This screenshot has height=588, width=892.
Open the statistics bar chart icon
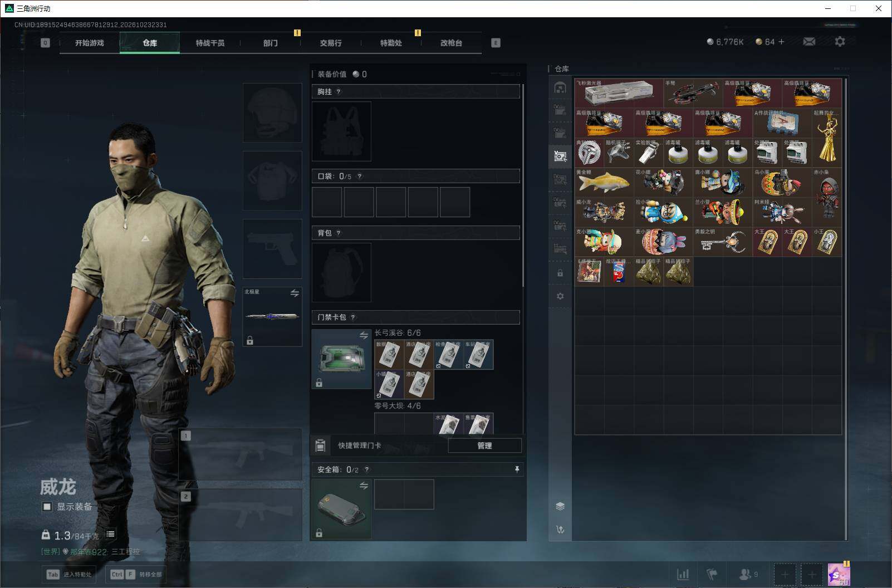pos(683,574)
